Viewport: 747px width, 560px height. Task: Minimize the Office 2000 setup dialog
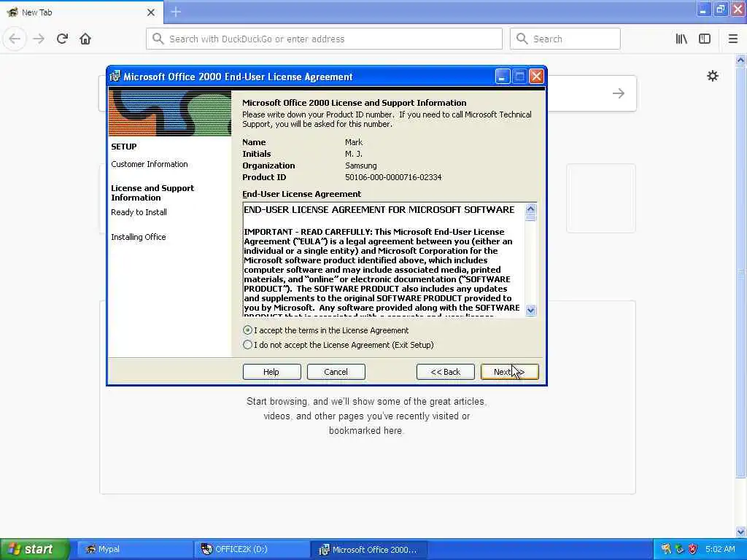[503, 76]
